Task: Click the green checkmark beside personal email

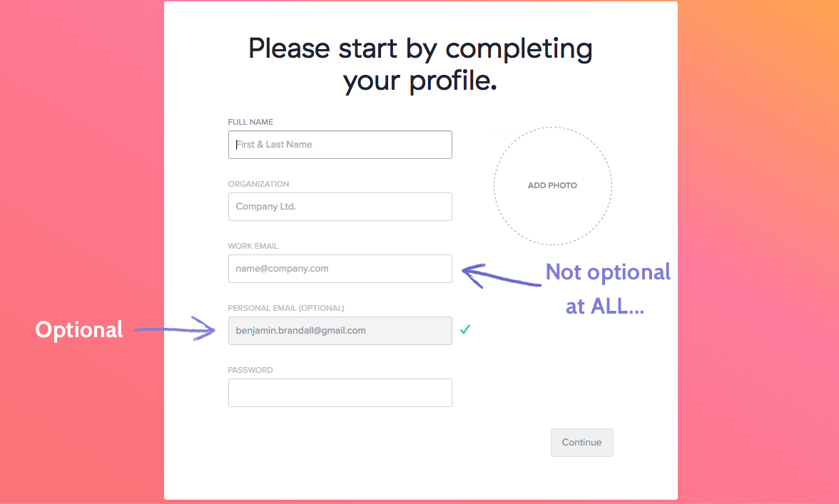Action: pyautogui.click(x=465, y=329)
